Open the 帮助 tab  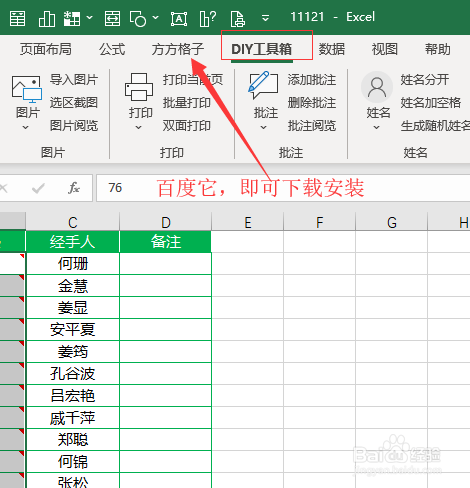(438, 49)
